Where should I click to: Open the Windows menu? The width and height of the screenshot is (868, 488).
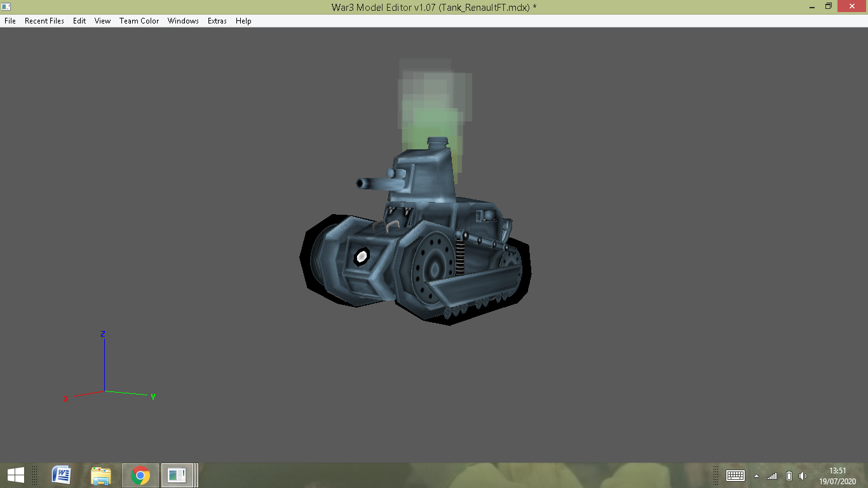(x=183, y=21)
